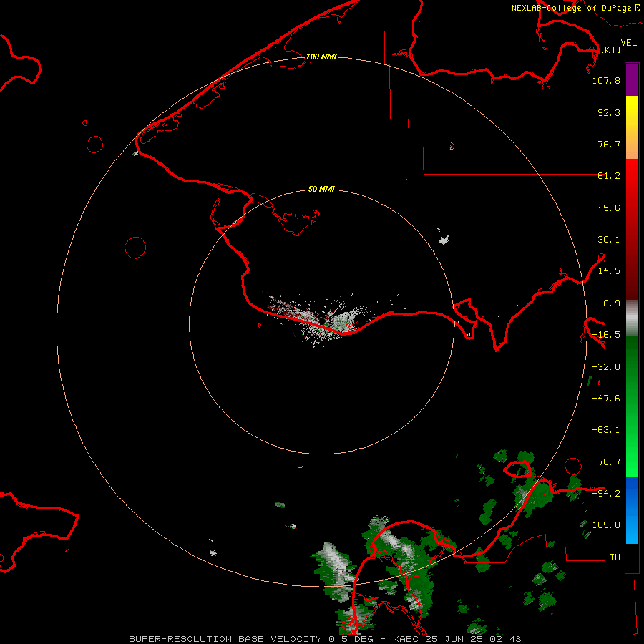Click the -16.5 scale value
Image resolution: width=644 pixels, height=644 pixels.
click(x=606, y=335)
